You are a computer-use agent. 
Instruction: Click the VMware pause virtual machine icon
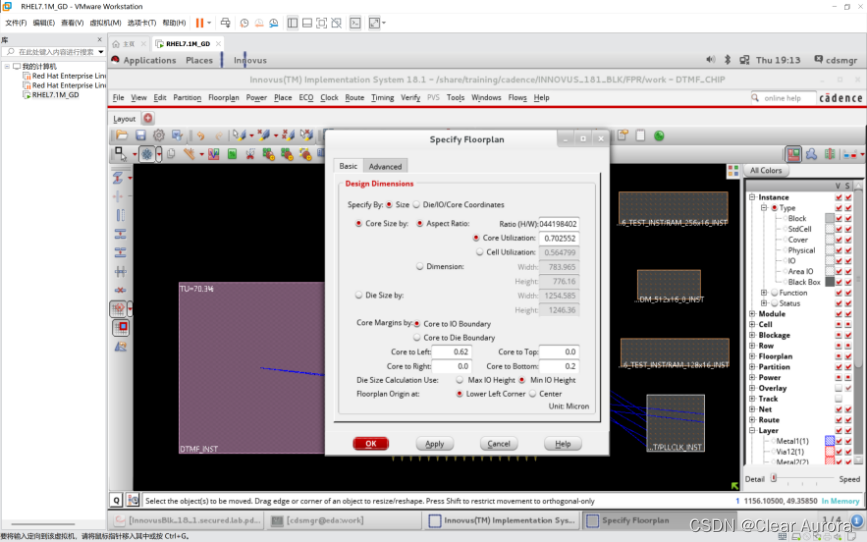point(200,23)
